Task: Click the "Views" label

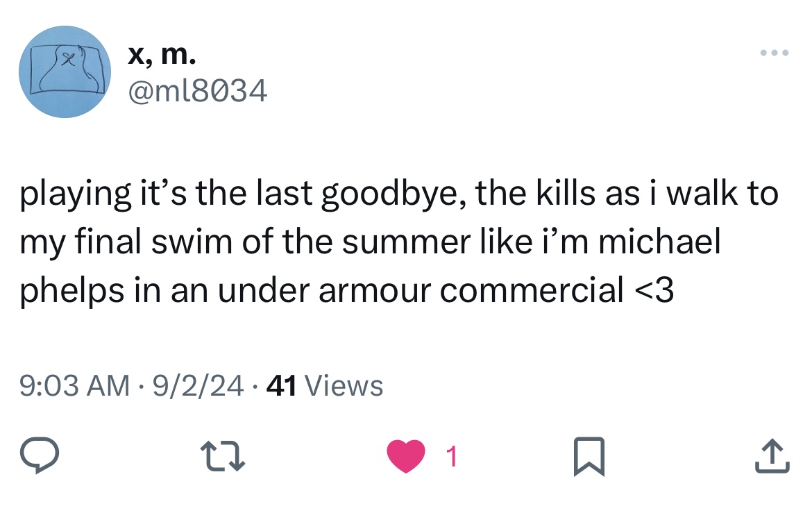Action: click(x=344, y=385)
